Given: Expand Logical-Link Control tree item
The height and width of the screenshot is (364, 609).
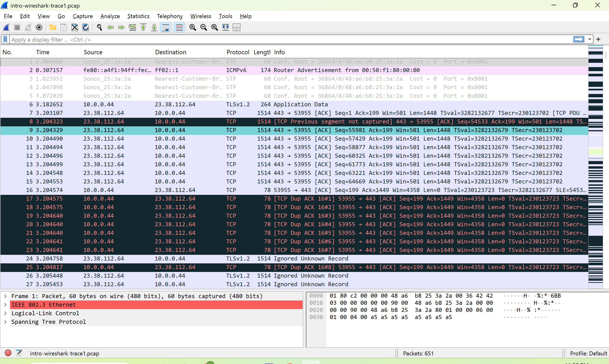Looking at the screenshot, I should pos(5,313).
